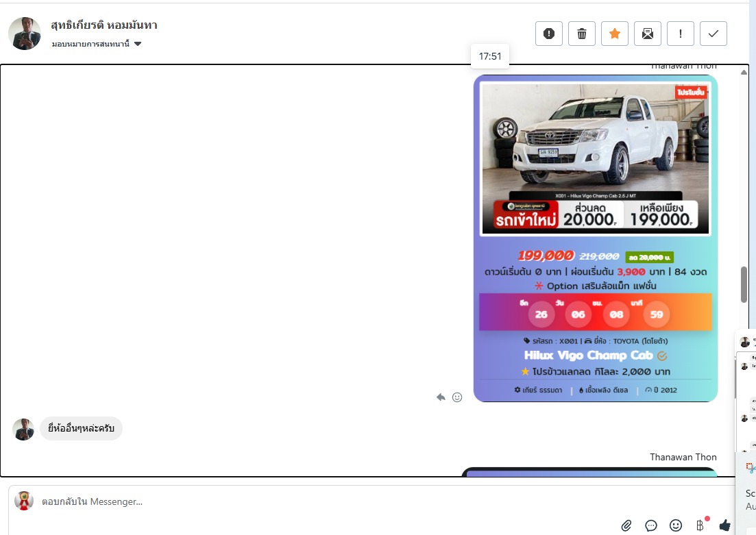Click the ดาวน์เริ่มต้น 0 บาท installment line

pyautogui.click(x=596, y=272)
